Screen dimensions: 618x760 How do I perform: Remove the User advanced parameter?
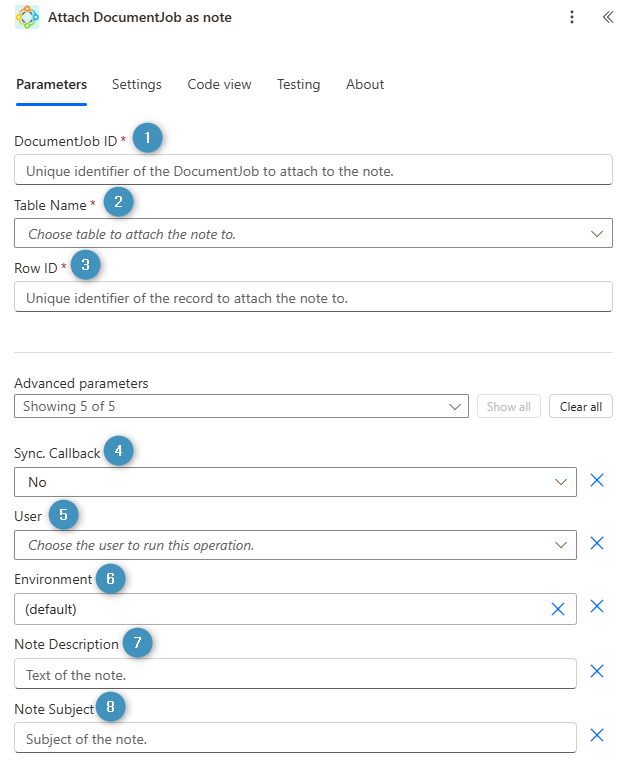pyautogui.click(x=597, y=544)
